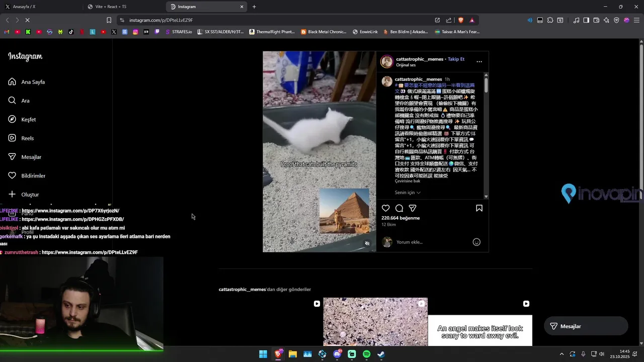Save the post with bookmark icon
This screenshot has width=644, height=362.
479,208
